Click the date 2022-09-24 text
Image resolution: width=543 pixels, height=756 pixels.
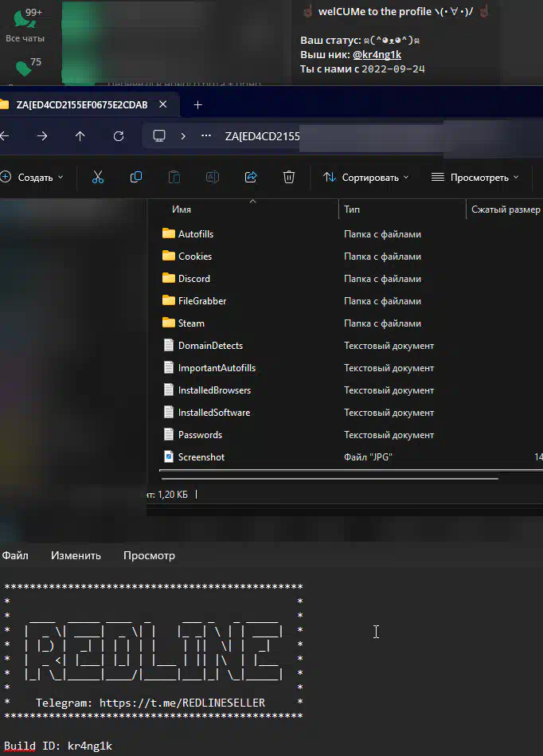pos(393,69)
